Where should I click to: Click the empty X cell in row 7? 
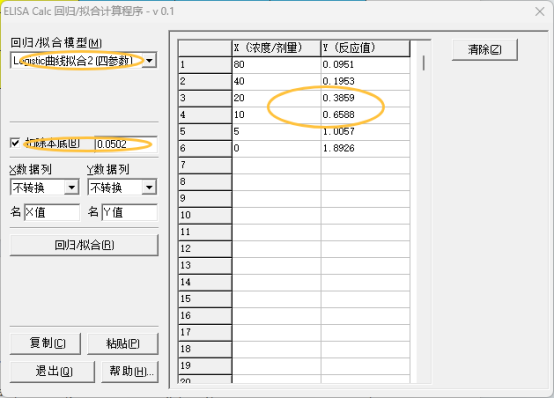(x=276, y=165)
